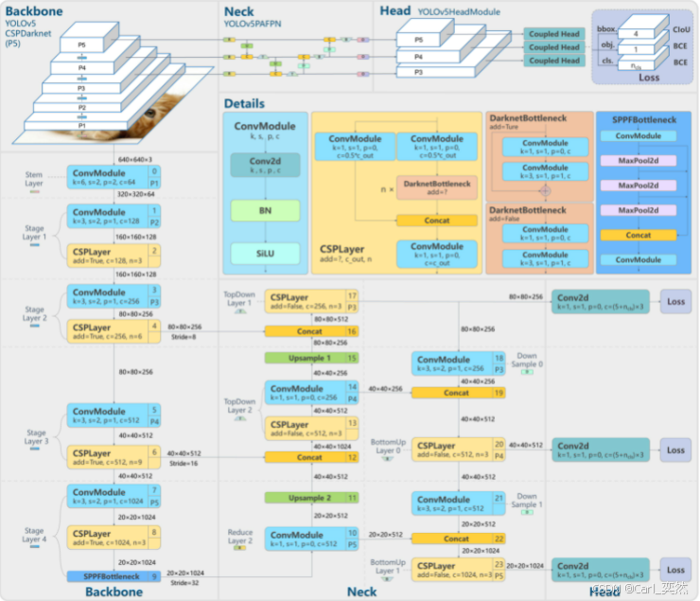Select neck ConvModule block 14 labeled P4

[x=311, y=393]
